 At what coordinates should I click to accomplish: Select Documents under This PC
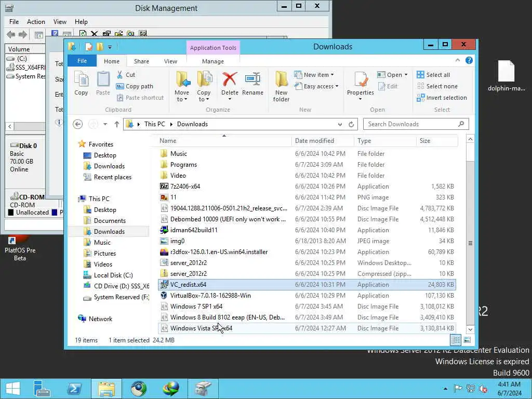110,220
